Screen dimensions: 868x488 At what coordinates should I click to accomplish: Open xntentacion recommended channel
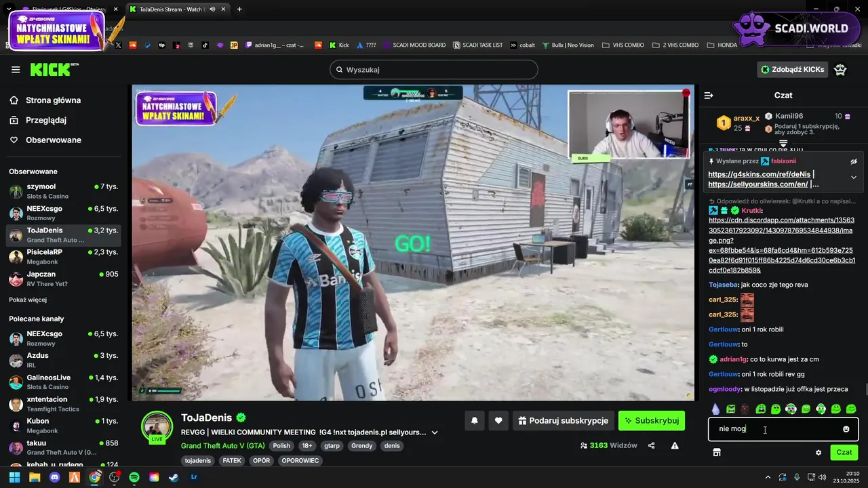pos(64,404)
